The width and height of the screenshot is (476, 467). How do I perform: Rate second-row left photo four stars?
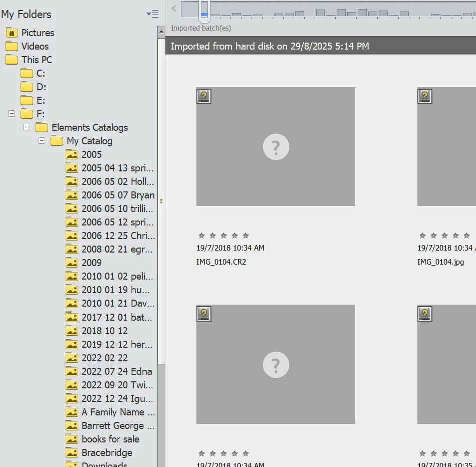pyautogui.click(x=234, y=453)
